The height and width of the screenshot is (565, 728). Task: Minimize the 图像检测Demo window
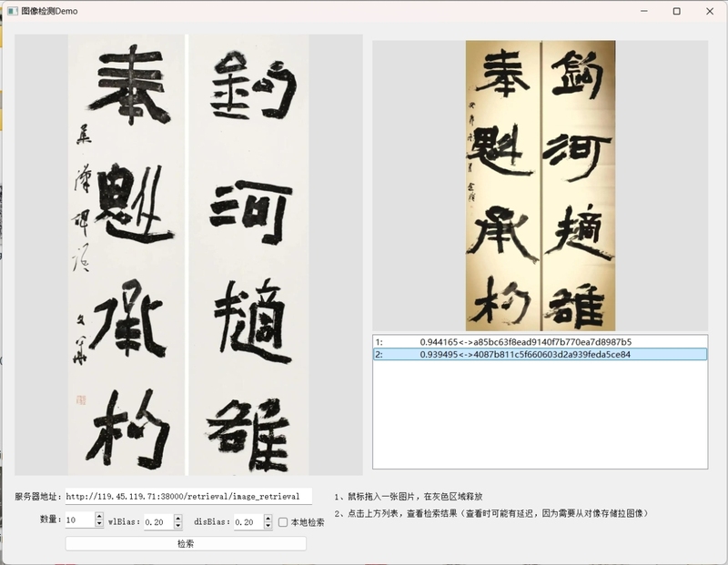pyautogui.click(x=644, y=11)
